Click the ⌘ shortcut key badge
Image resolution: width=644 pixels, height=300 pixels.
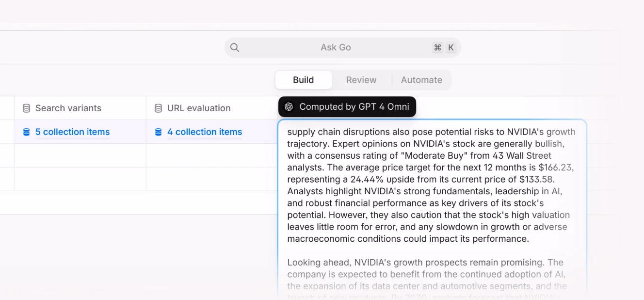tap(437, 48)
